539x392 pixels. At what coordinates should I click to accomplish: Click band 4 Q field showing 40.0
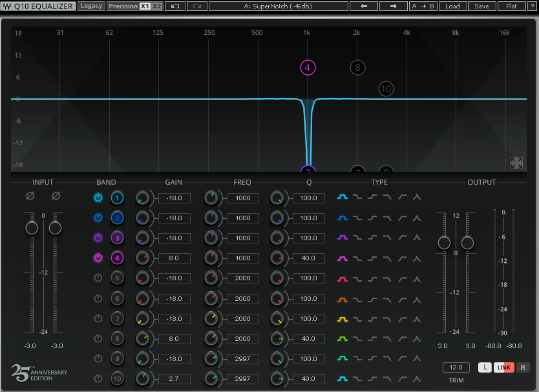[309, 258]
